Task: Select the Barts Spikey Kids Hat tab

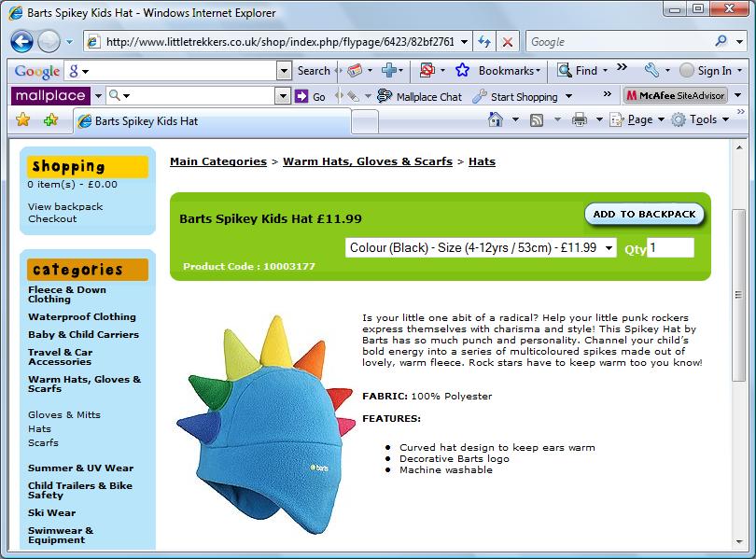Action: click(x=212, y=121)
